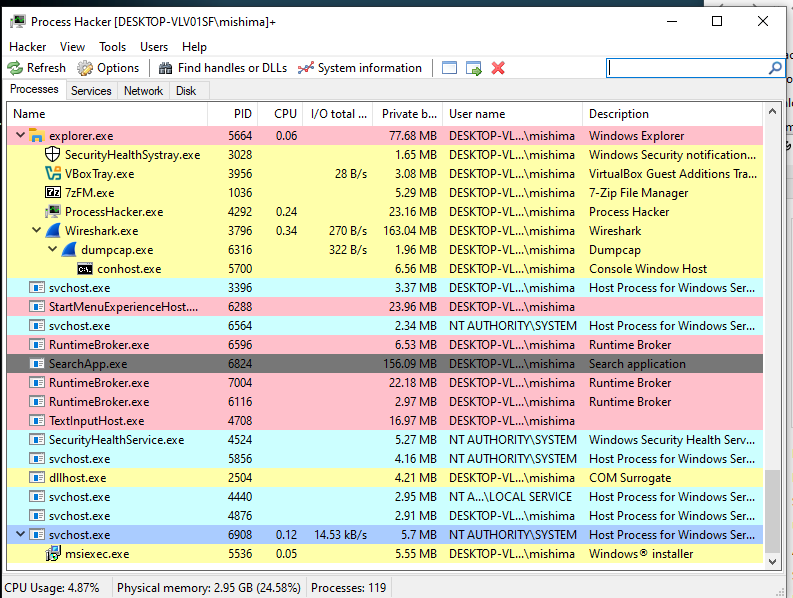Click the StartMenuExperienceHost process icon
The height and width of the screenshot is (598, 793).
pyautogui.click(x=36, y=307)
